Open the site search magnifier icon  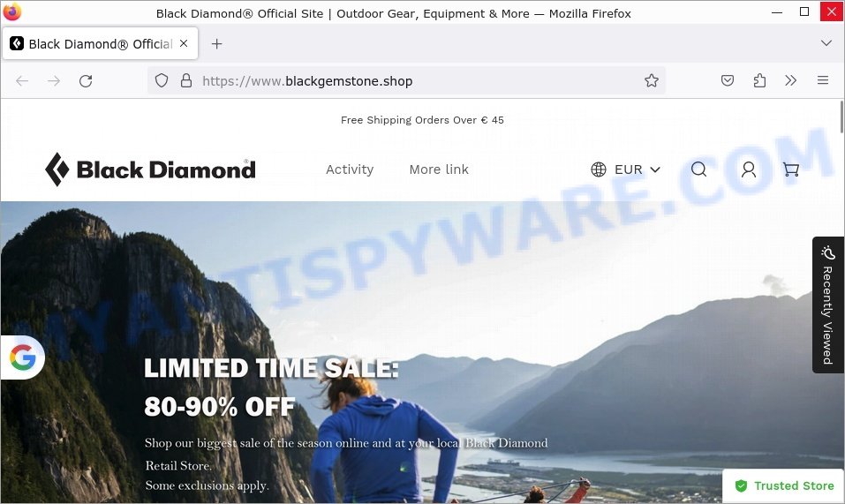[x=699, y=169]
